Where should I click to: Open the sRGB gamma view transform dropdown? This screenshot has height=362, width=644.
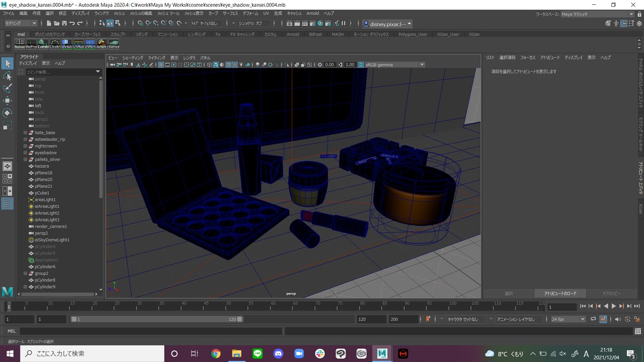coord(394,65)
